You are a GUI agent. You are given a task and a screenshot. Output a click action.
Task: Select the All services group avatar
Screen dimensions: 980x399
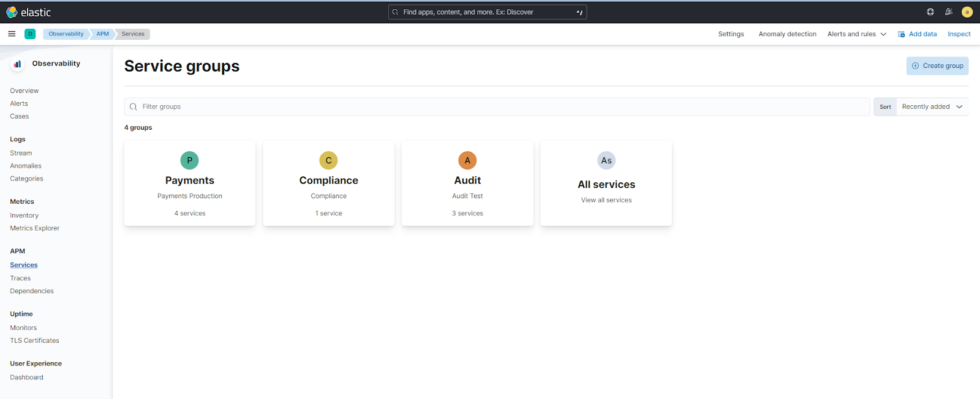click(606, 160)
